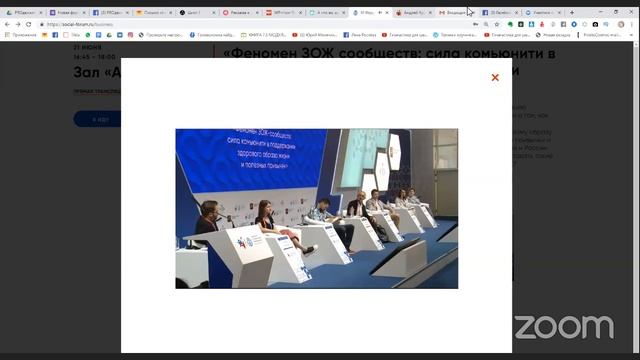Screen dimensions: 640x360
Task: Open the green WhatsApp icon bookmark
Action: (x=87, y=35)
